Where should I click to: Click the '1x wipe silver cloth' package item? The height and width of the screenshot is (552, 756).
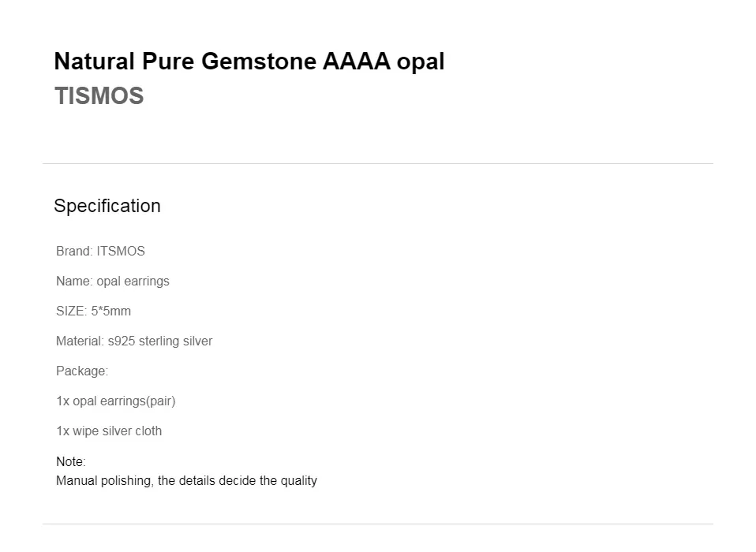coord(109,431)
